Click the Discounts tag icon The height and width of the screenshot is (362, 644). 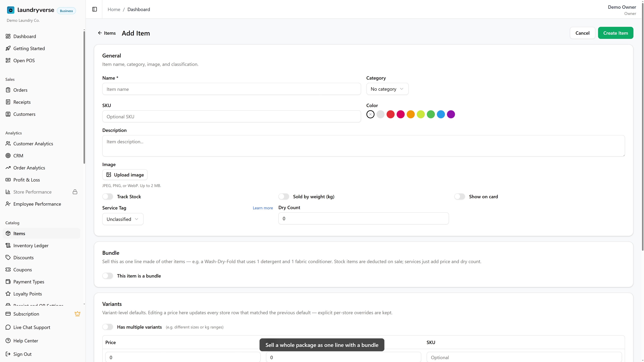(8, 257)
